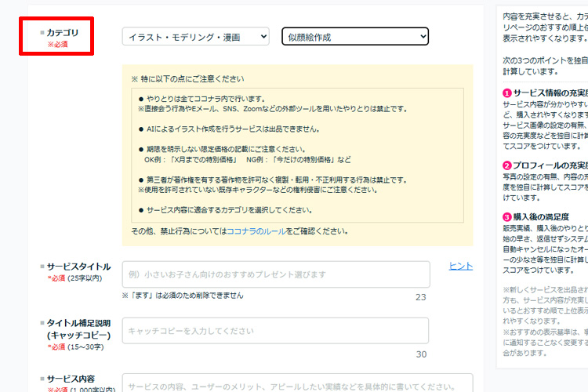Click the キャッチコピー input field
This screenshot has width=588, height=392.
click(x=276, y=331)
